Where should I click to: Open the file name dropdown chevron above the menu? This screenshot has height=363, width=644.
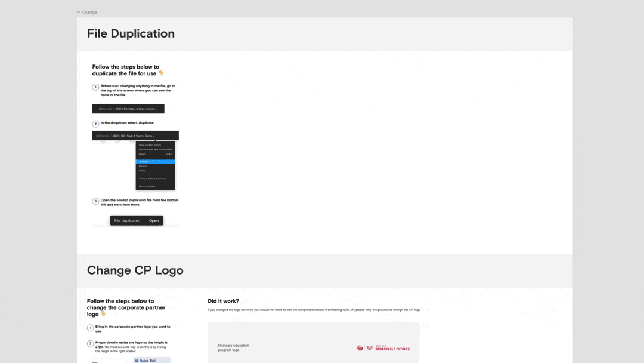coord(154,136)
